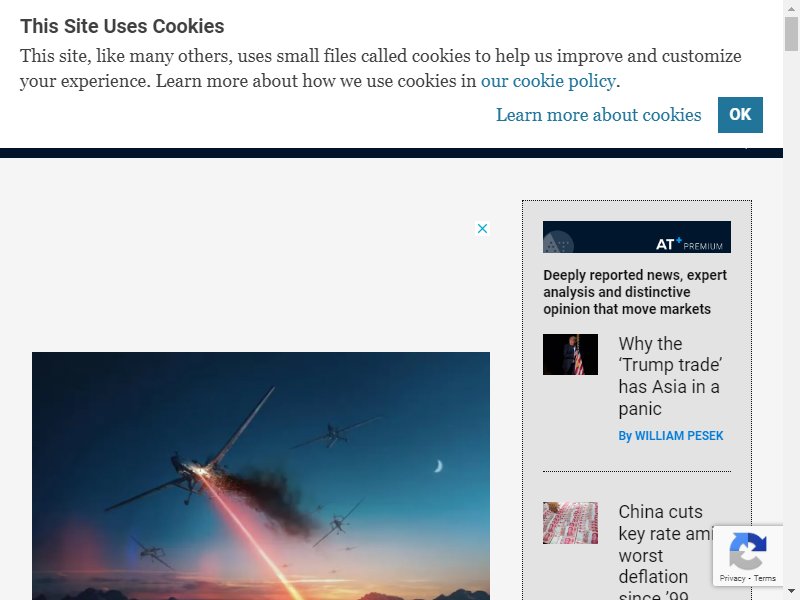Click the page scrollbar down arrow
The height and width of the screenshot is (600, 800).
(791, 592)
